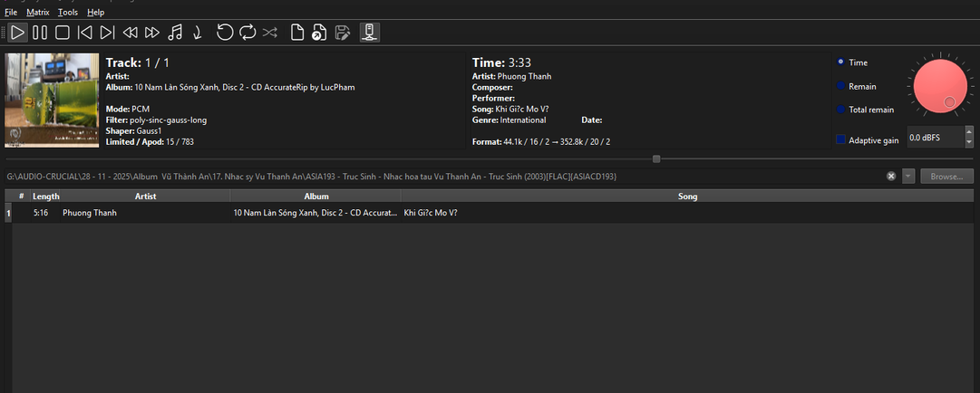The width and height of the screenshot is (980, 393).
Task: Sort playlist by Length column header
Action: 45,196
